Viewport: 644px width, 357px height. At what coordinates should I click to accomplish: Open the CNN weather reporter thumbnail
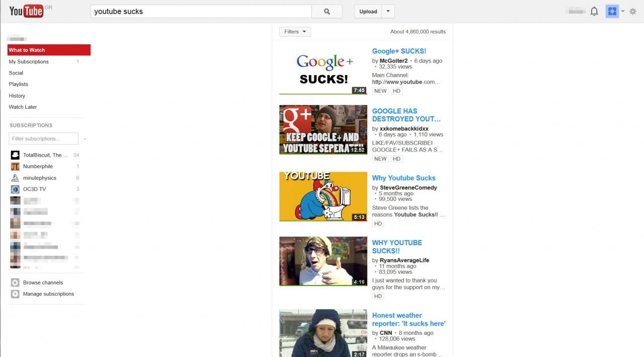323,333
